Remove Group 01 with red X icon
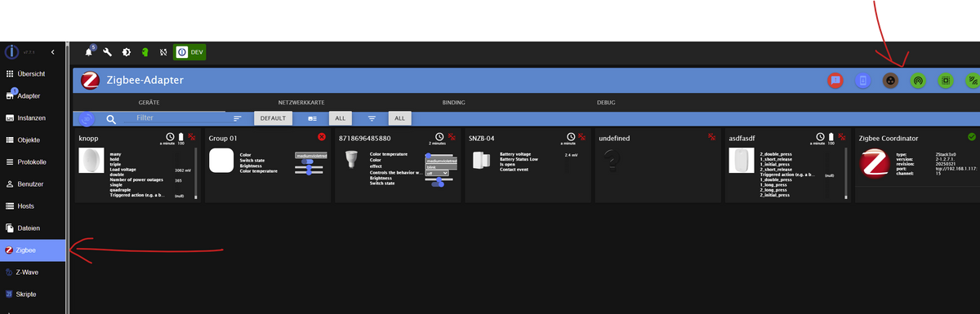The image size is (980, 314). [322, 137]
